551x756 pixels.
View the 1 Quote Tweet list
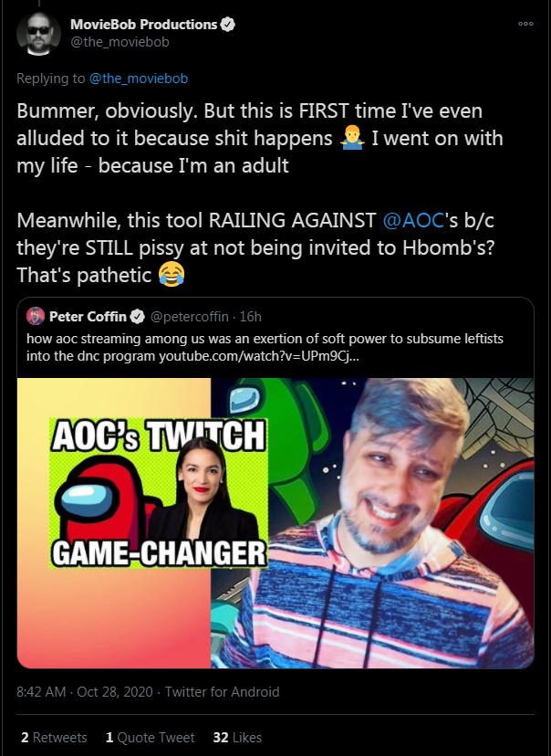[x=151, y=738]
